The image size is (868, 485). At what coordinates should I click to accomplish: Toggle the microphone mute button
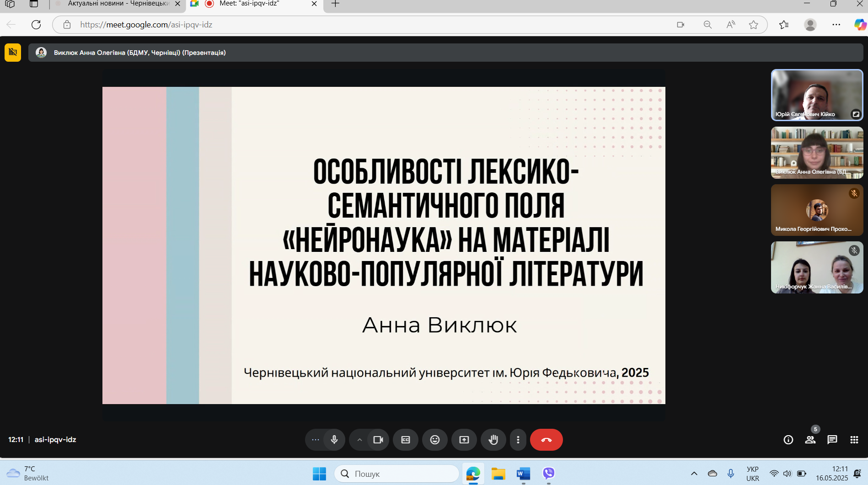click(334, 440)
